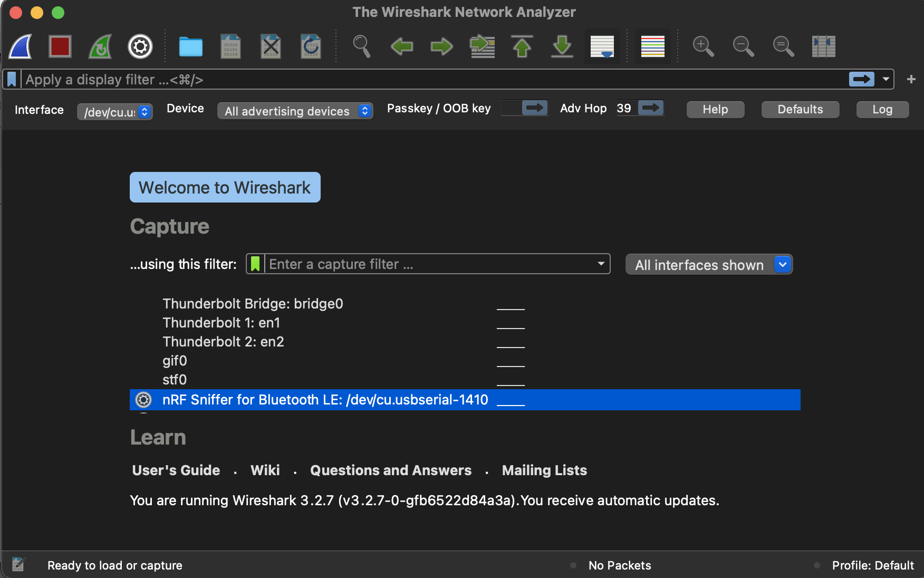Open the All interfaces shown dropdown
Viewport: 924px width, 578px height.
[709, 265]
